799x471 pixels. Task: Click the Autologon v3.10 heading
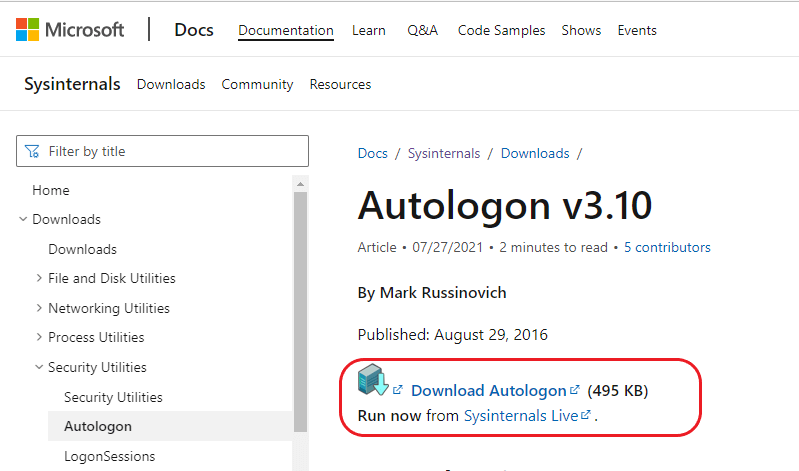505,206
